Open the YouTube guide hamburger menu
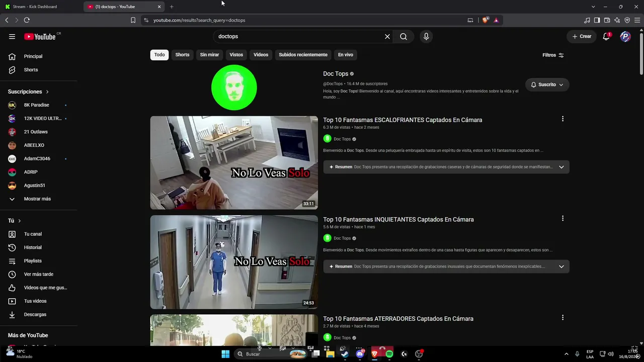This screenshot has height=362, width=644. coord(12,36)
